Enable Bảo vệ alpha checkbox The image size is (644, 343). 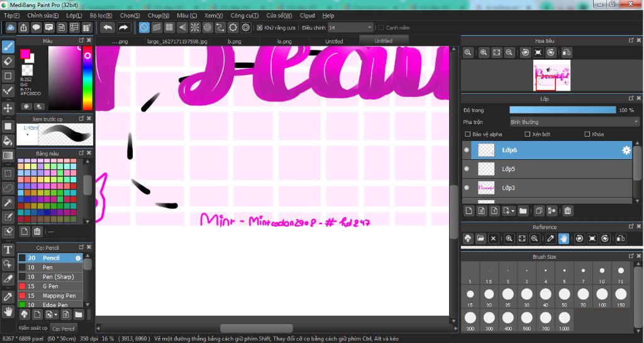467,134
